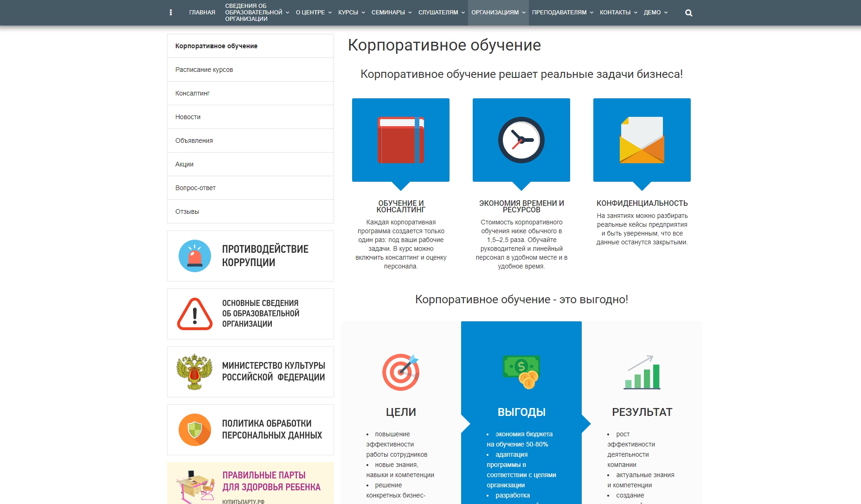The height and width of the screenshot is (504, 861).
Task: Expand the Слушателям dropdown menu
Action: click(441, 13)
